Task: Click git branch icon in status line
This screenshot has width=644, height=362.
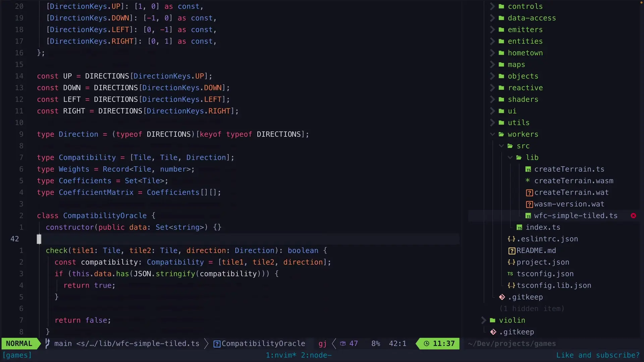Action: tap(48, 343)
